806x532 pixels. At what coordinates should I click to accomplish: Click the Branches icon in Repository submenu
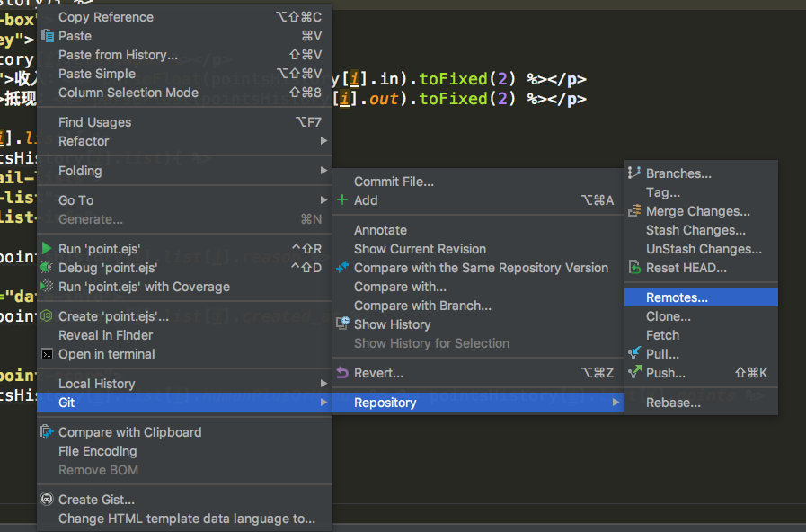pyautogui.click(x=634, y=173)
